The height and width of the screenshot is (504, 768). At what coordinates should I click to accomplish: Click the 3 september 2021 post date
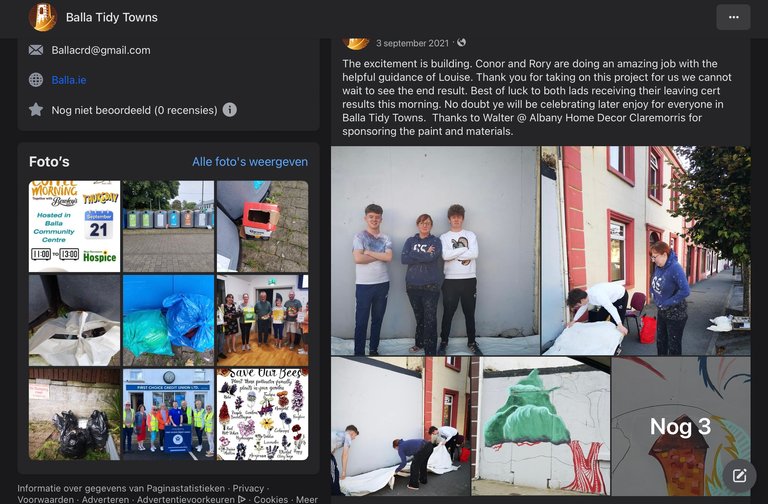pos(412,43)
